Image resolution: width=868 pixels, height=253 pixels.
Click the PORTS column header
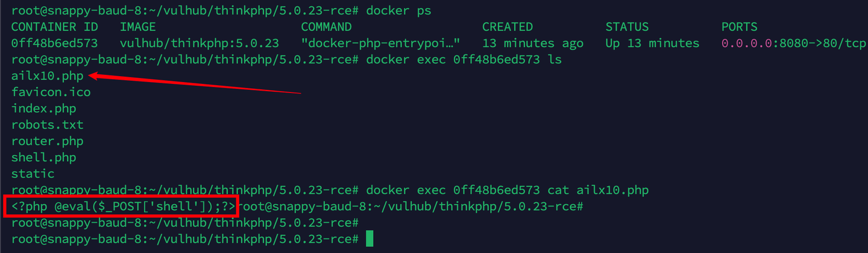click(739, 27)
